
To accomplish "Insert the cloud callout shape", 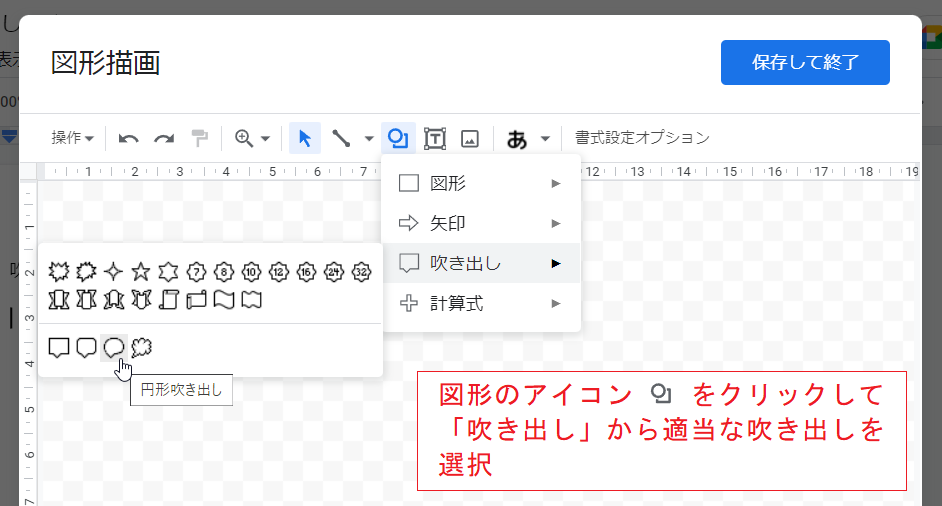I will [141, 347].
